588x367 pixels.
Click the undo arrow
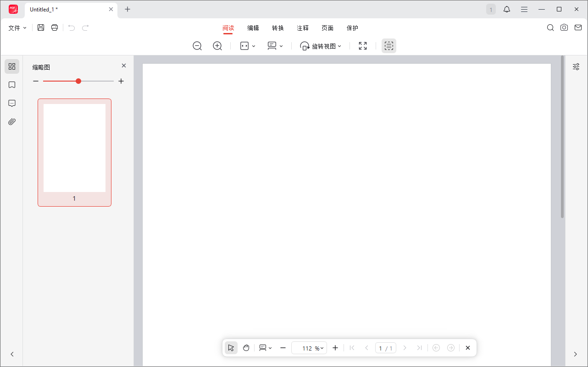tap(72, 27)
